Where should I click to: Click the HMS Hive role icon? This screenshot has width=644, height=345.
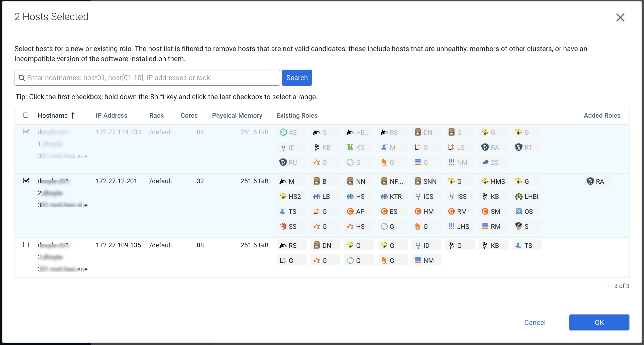(x=485, y=181)
